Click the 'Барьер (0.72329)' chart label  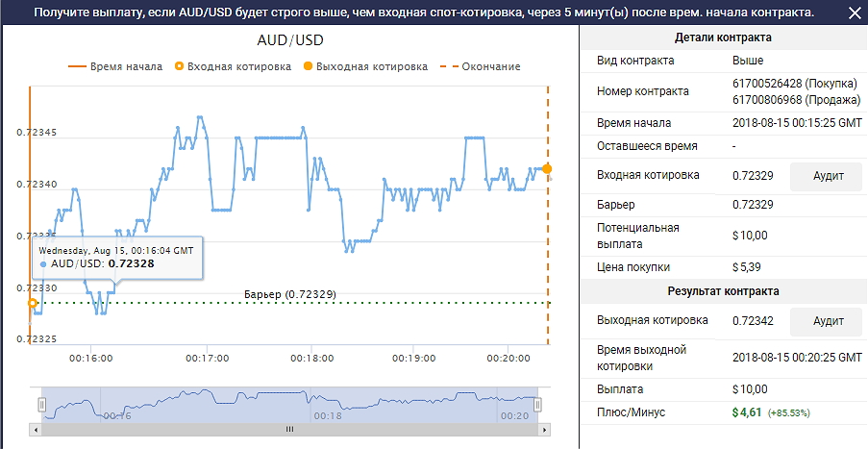coord(290,294)
